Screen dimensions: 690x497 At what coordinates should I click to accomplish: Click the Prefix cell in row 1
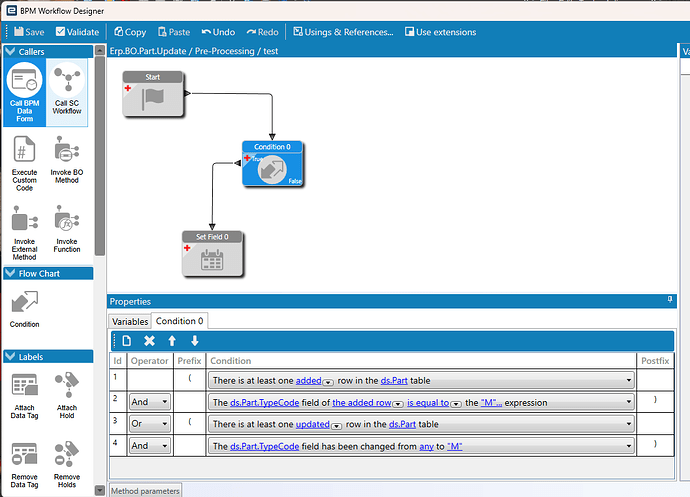pos(189,379)
